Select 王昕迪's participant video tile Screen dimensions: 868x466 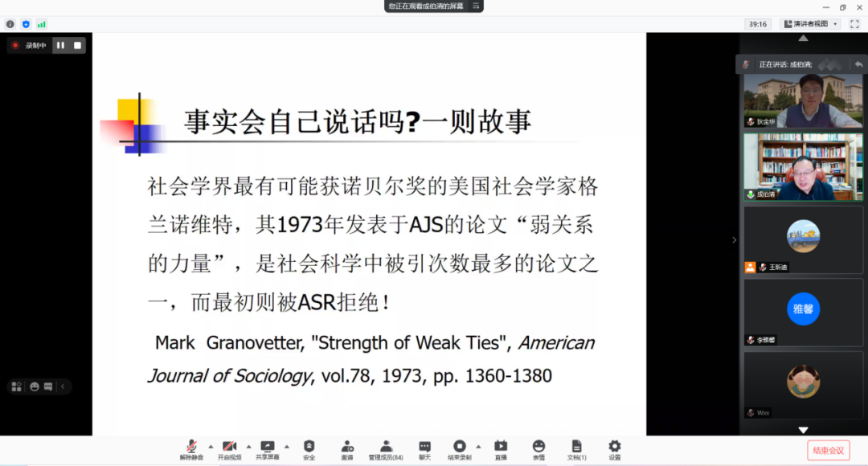pyautogui.click(x=803, y=239)
